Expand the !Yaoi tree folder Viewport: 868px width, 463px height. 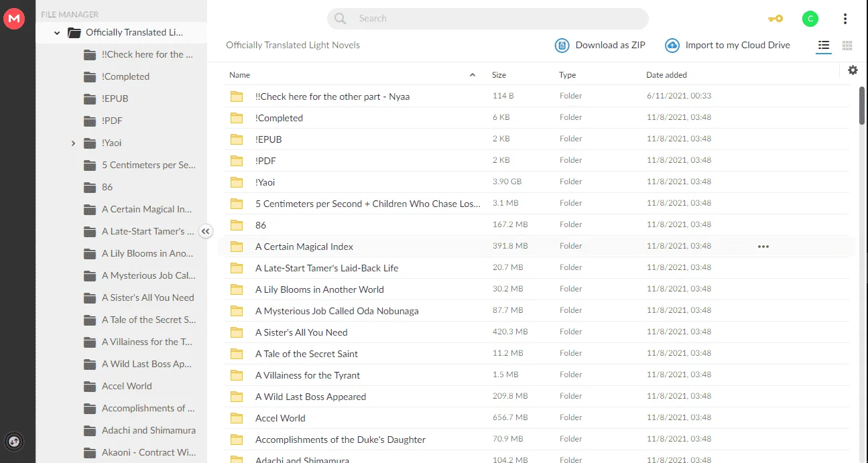click(x=74, y=143)
